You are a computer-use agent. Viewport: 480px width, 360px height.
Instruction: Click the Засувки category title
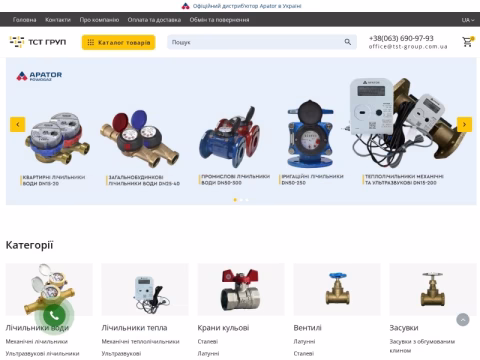coord(404,328)
